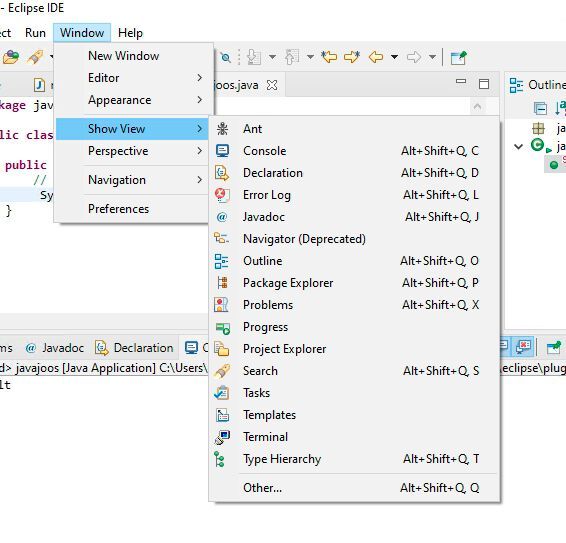Click the Templates icon
Screen dimensions: 566x543
coord(222,415)
